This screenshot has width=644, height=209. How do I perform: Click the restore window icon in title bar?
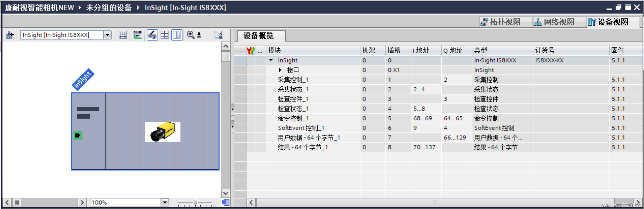[x=619, y=8]
